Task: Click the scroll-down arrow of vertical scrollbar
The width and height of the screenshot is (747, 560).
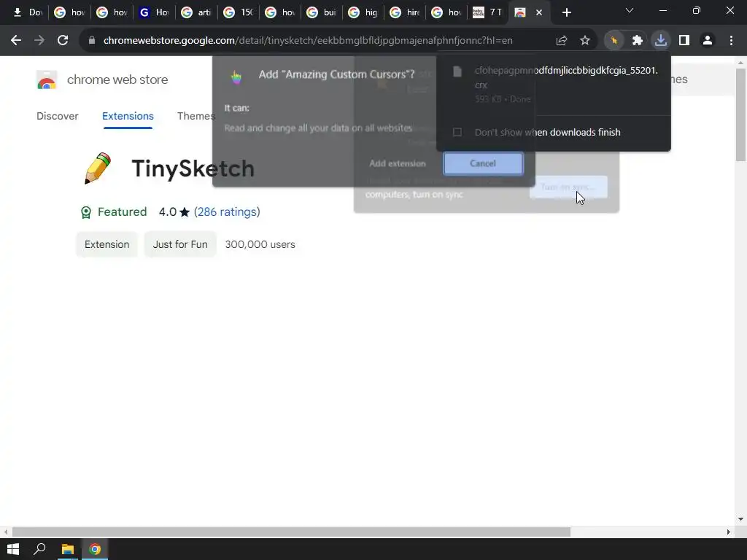Action: [x=740, y=519]
